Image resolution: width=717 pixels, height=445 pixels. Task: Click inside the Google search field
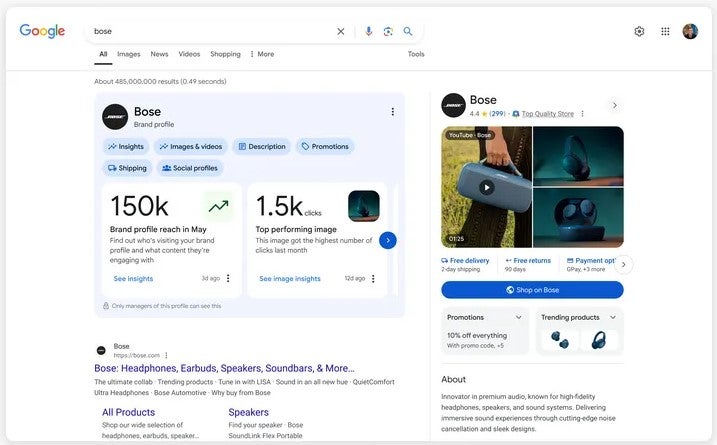(210, 31)
